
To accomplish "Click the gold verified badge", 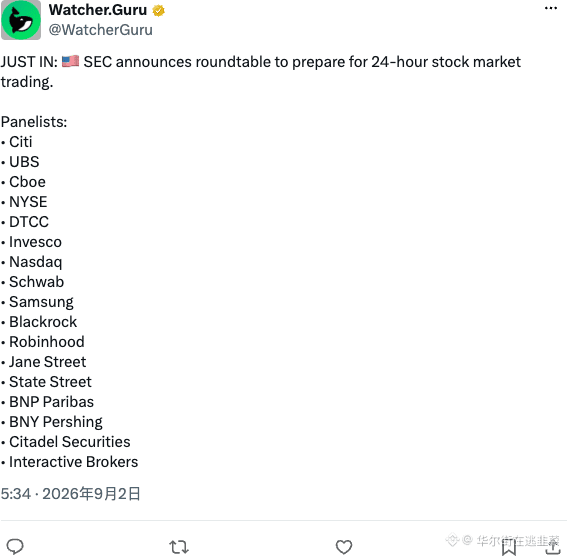I will click(158, 11).
